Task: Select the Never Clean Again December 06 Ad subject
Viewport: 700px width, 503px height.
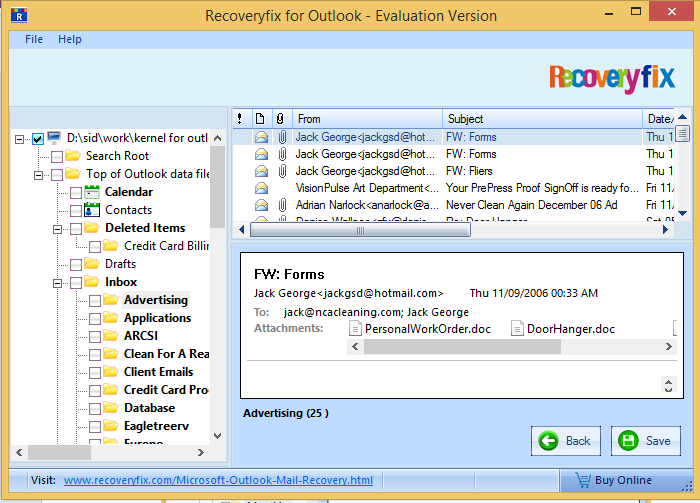Action: (x=532, y=205)
